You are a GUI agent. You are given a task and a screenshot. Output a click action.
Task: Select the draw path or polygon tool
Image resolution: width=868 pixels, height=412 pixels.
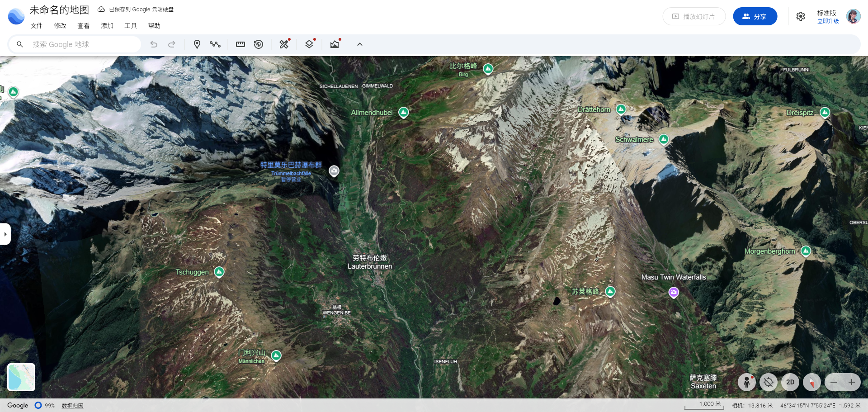point(215,44)
